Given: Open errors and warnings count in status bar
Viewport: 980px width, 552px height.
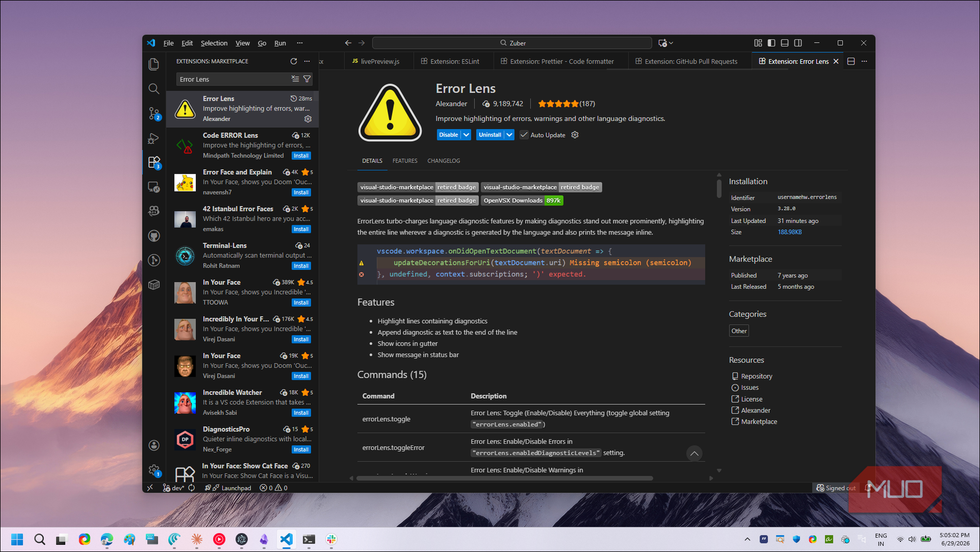Looking at the screenshot, I should (x=274, y=488).
